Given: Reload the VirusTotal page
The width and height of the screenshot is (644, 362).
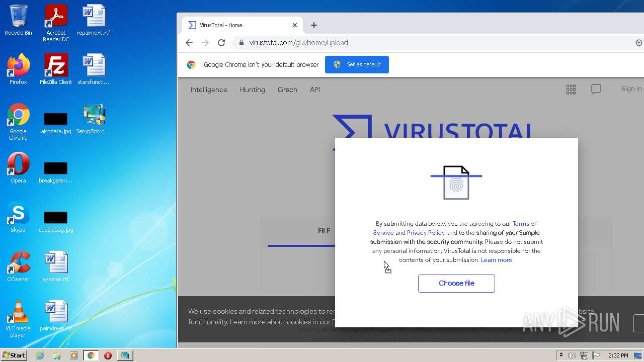Looking at the screenshot, I should 221,43.
